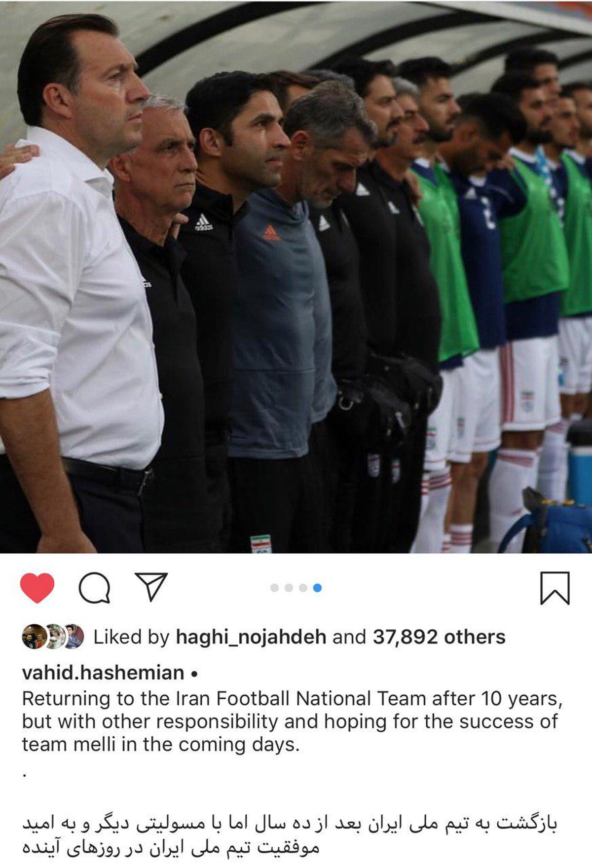Tap the English caption text
Screen dimensions: 592x868
[x=292, y=721]
